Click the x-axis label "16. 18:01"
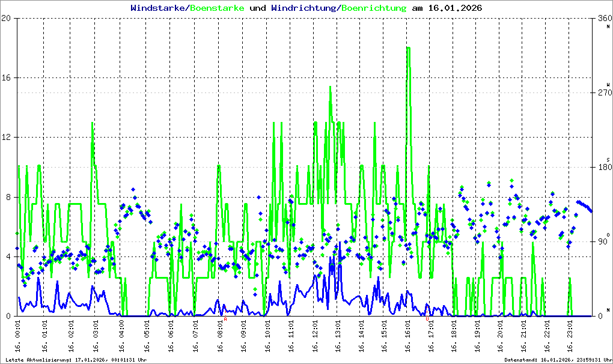613x364 pixels. (x=453, y=336)
